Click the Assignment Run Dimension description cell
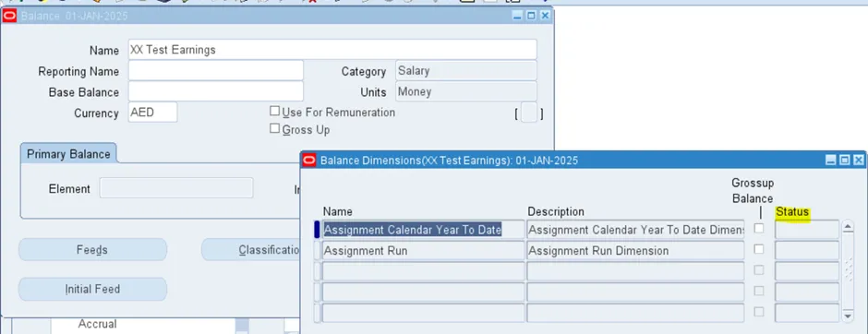The width and height of the screenshot is (868, 334). click(x=635, y=251)
